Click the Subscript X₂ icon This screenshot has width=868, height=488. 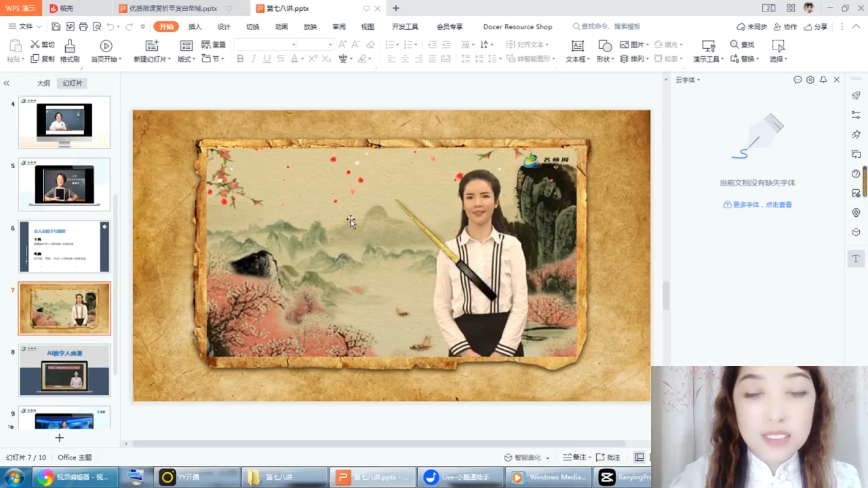click(326, 59)
